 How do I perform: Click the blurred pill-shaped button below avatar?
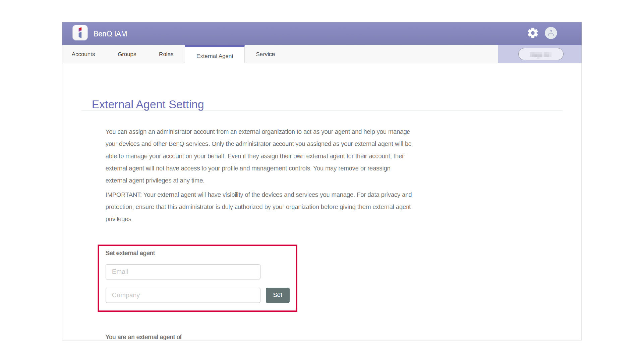click(540, 54)
